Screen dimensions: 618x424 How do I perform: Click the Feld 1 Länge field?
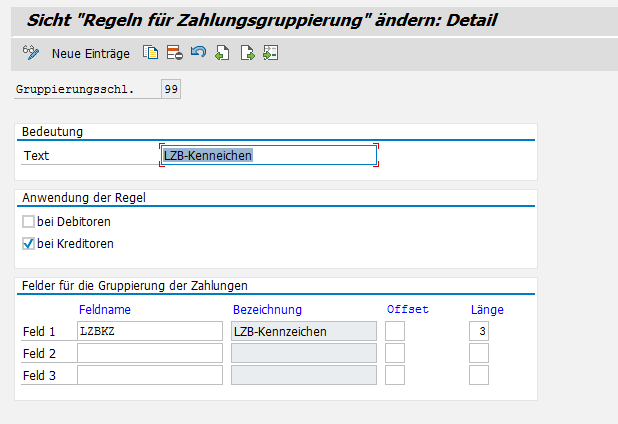479,331
